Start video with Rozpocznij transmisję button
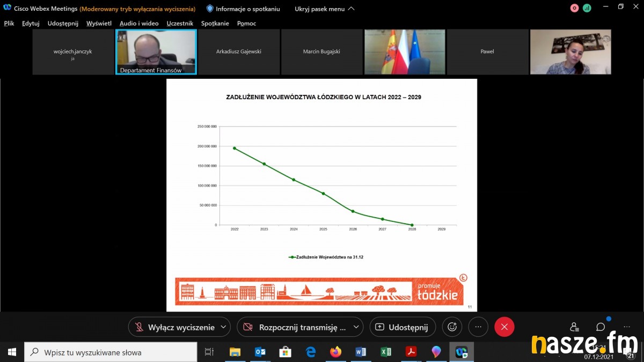 pyautogui.click(x=295, y=327)
